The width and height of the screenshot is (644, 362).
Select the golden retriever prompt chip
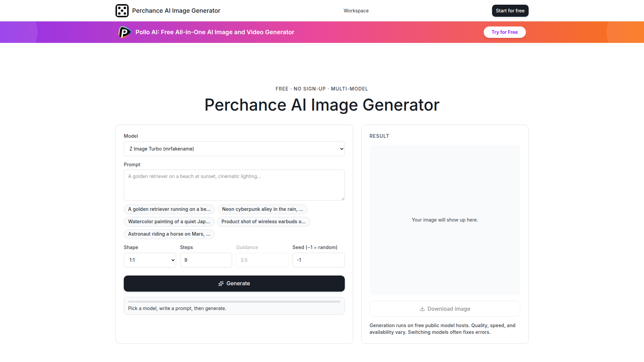pos(169,209)
